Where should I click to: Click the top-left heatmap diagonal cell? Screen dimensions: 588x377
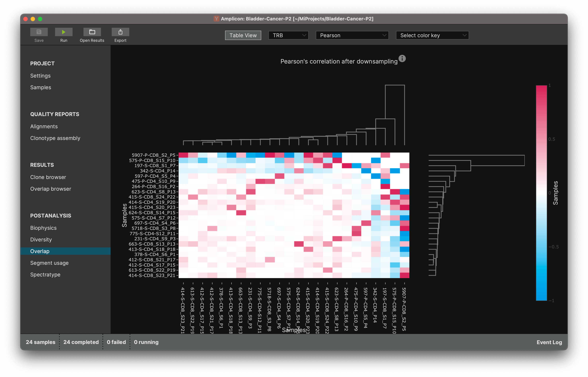coord(183,155)
